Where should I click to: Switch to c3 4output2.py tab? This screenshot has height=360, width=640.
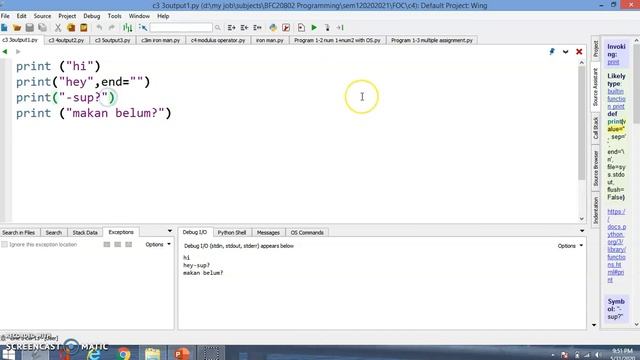66,40
